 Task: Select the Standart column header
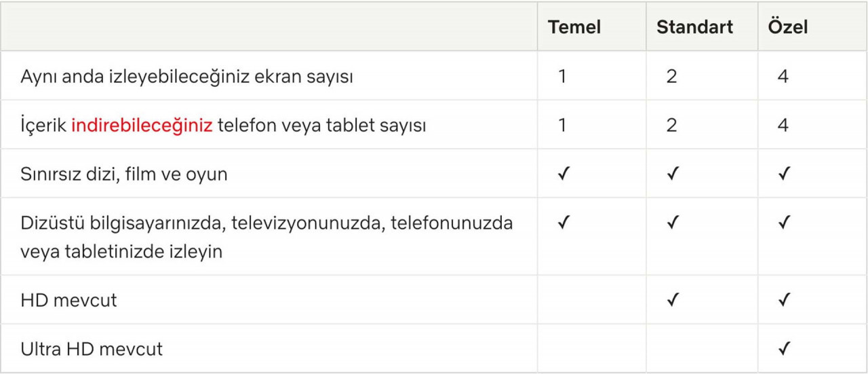(695, 27)
